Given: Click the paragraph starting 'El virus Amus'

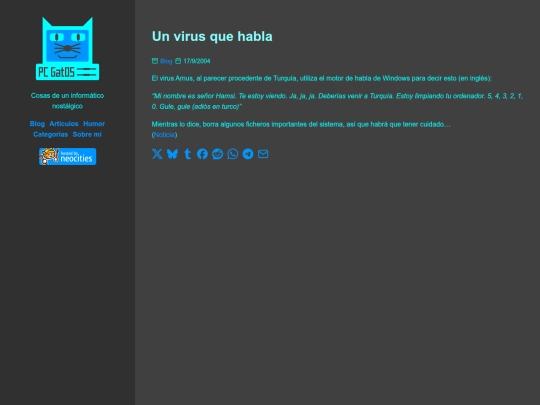Looking at the screenshot, I should point(322,79).
